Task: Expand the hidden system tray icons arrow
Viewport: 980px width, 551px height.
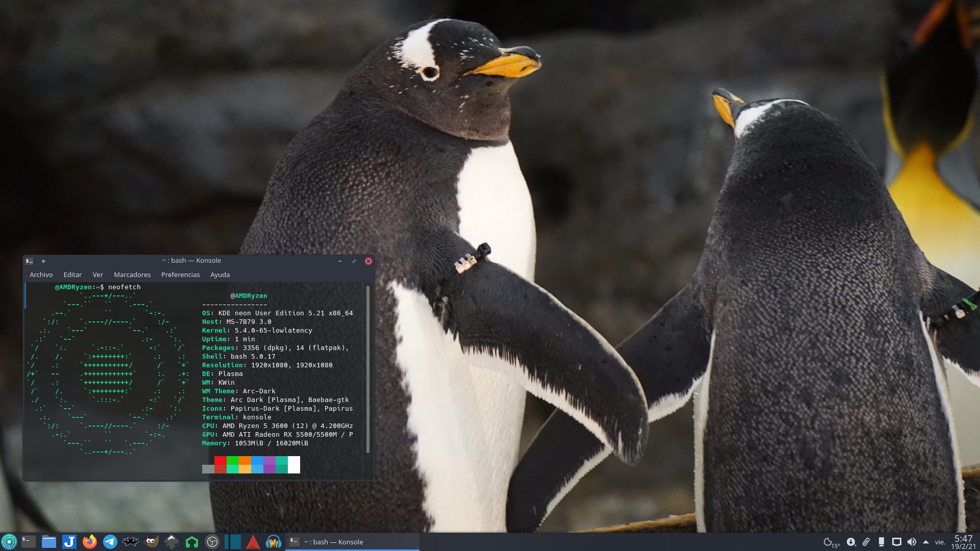Action: tap(926, 542)
